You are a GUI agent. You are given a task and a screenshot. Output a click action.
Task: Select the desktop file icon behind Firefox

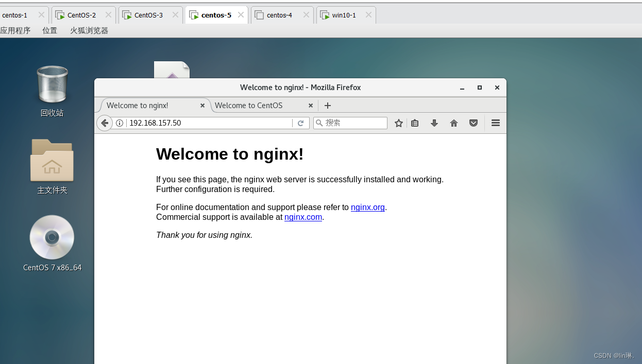(172, 70)
